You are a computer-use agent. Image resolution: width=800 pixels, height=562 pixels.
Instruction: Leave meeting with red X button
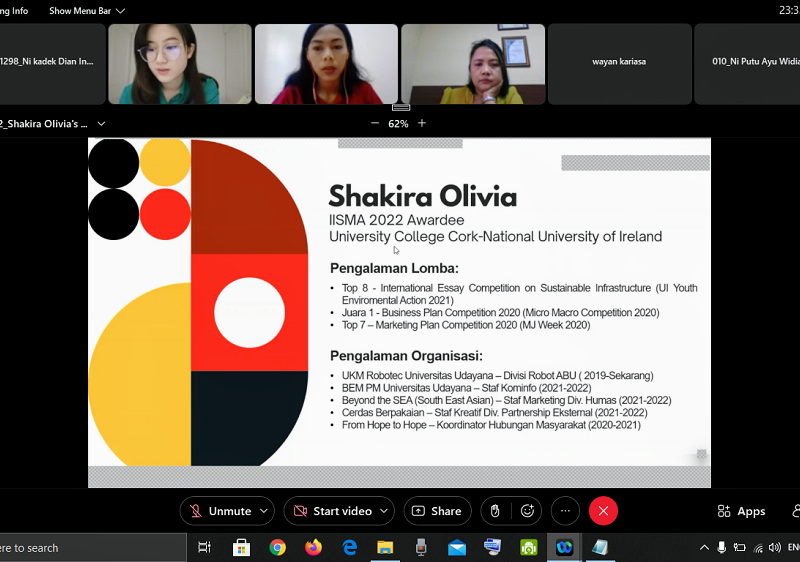(x=603, y=511)
